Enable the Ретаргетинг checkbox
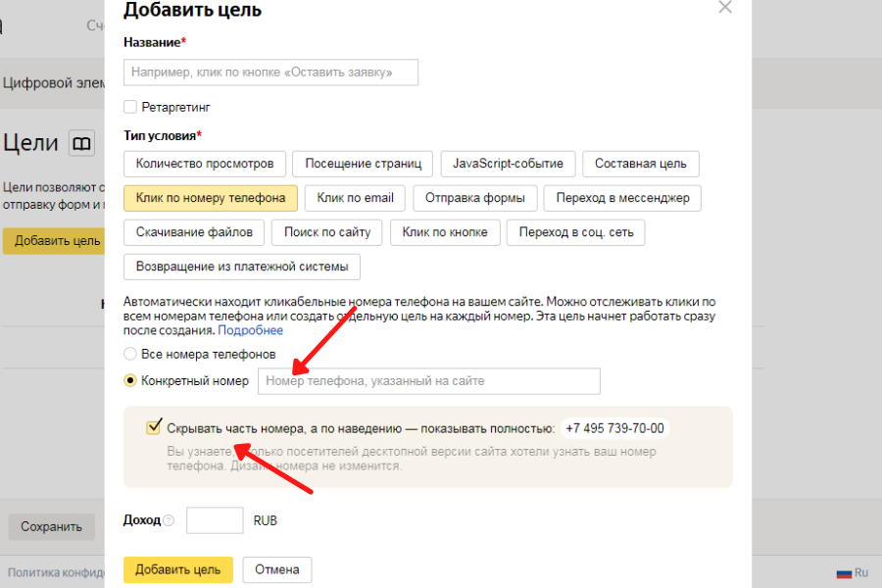 (130, 107)
